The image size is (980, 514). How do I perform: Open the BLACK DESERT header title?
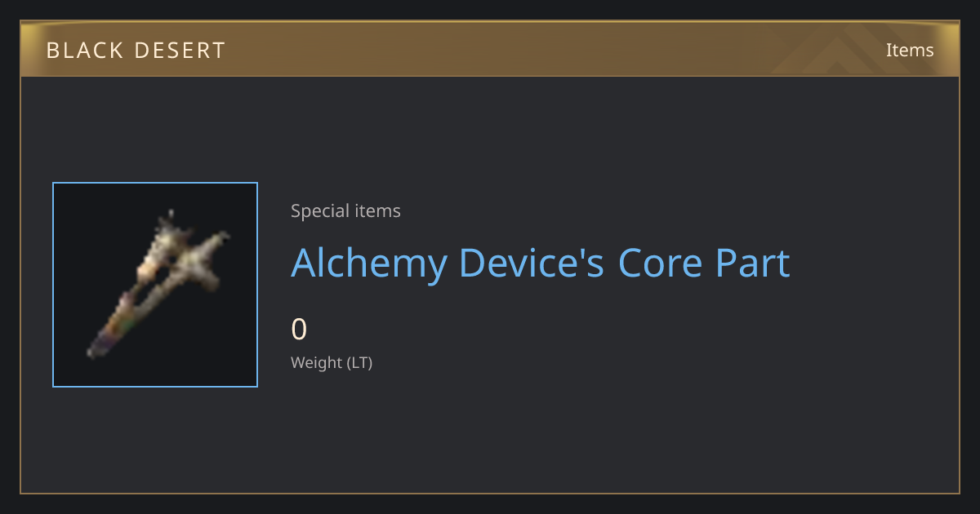pyautogui.click(x=136, y=51)
